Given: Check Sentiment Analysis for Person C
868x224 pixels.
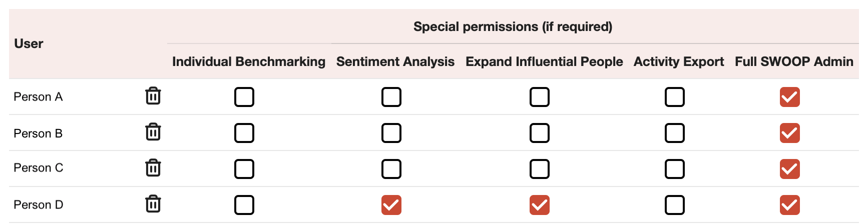Looking at the screenshot, I should click(391, 169).
